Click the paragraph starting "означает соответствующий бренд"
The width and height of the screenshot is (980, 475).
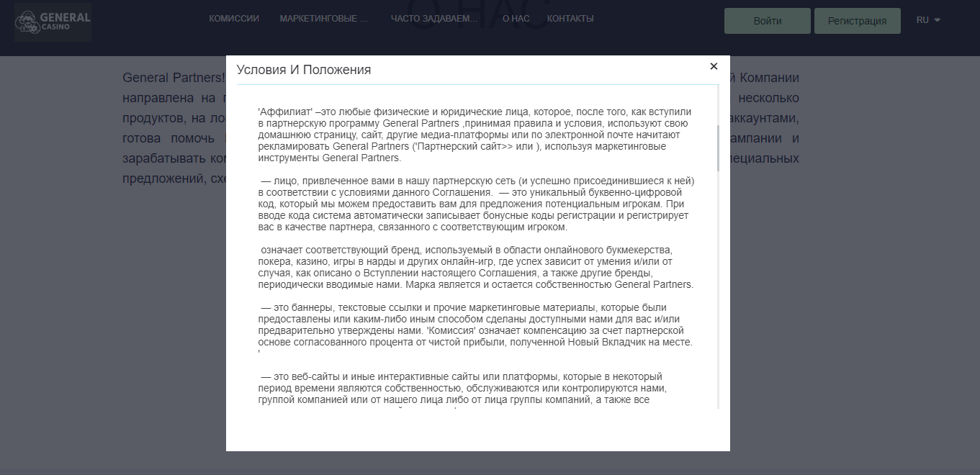(475, 267)
